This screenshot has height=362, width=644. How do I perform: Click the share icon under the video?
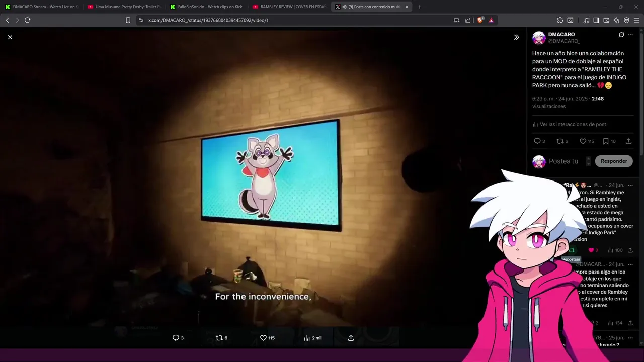(x=351, y=338)
